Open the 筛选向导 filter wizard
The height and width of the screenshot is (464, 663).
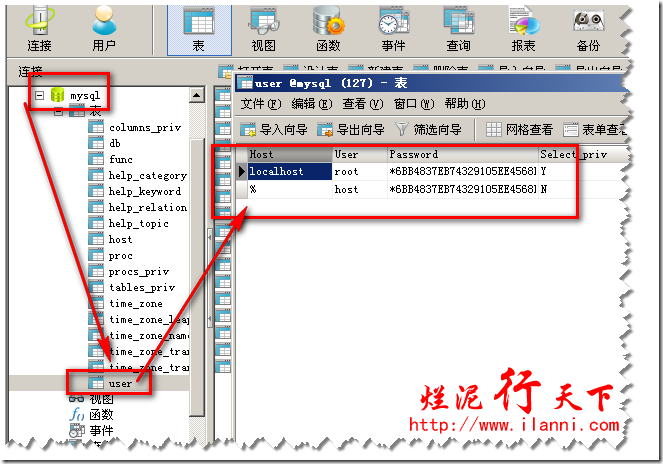pyautogui.click(x=429, y=130)
